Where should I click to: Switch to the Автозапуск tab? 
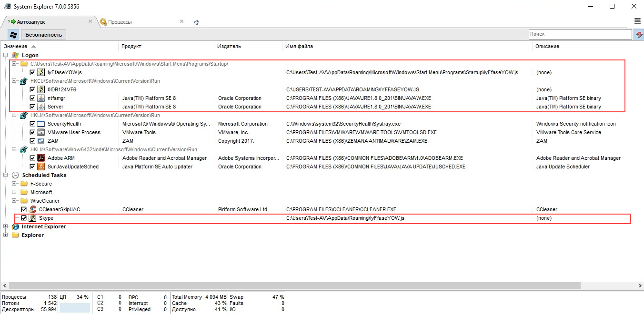coord(49,22)
